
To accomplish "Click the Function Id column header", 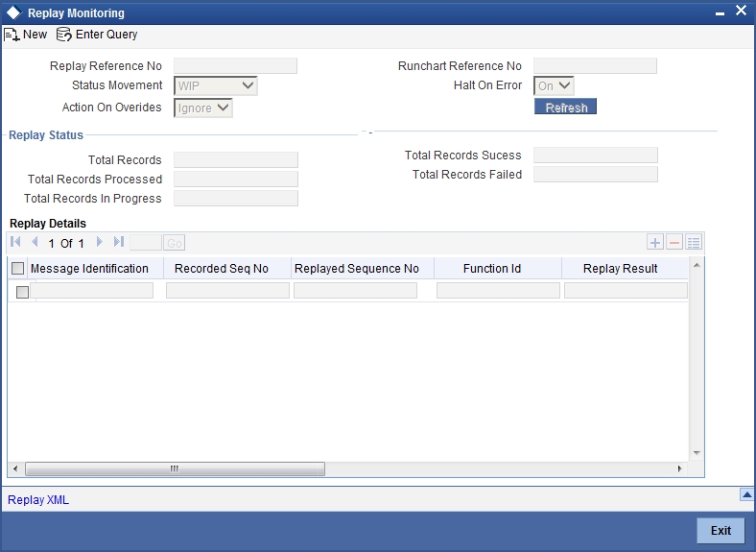I will (492, 268).
